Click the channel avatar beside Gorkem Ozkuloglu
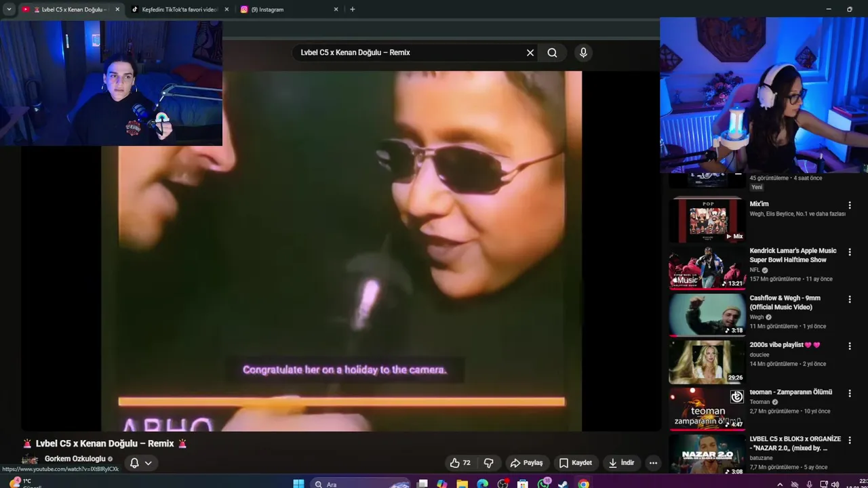868x488 pixels. (x=30, y=461)
